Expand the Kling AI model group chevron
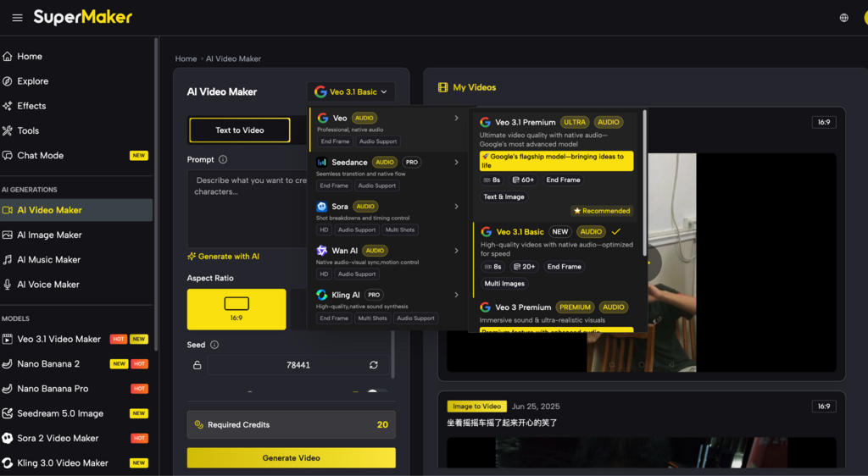Viewport: 868px width, 476px height. (x=456, y=295)
